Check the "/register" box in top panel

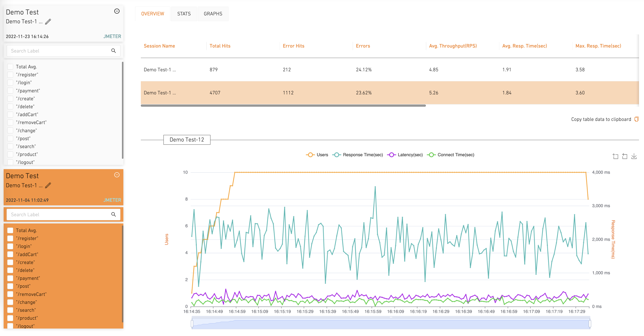coord(10,75)
